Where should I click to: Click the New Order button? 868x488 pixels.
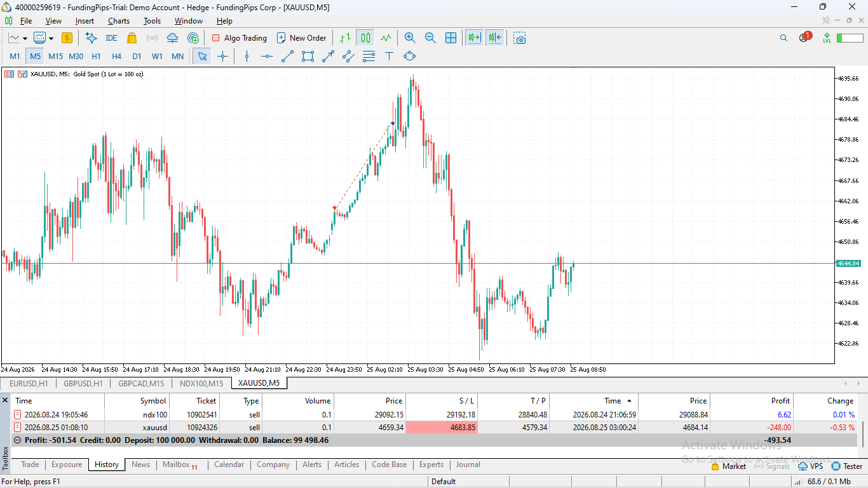(302, 38)
